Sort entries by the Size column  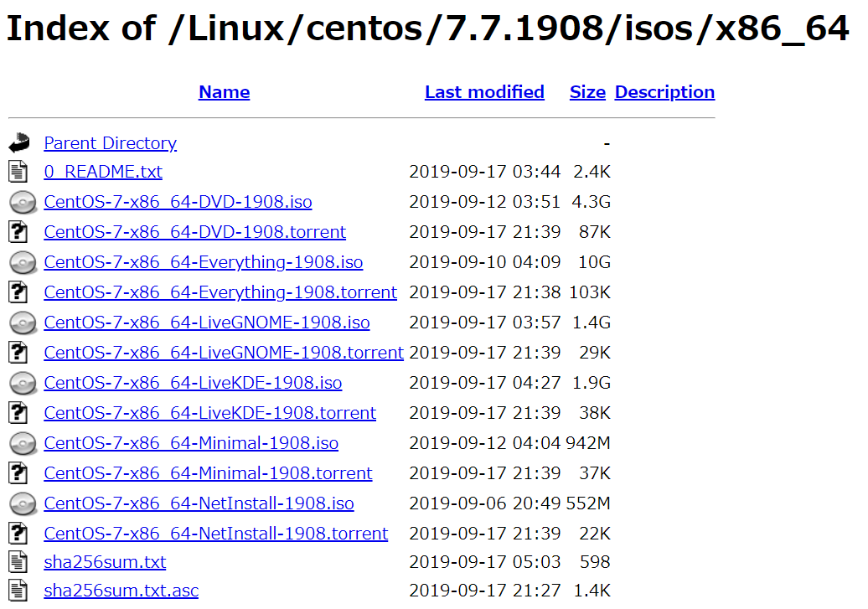[587, 92]
